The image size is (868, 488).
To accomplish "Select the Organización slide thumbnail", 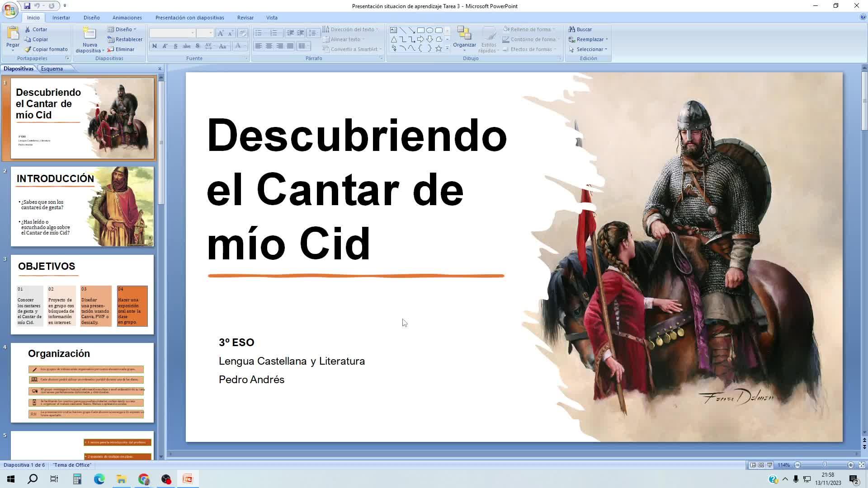I will (x=82, y=383).
